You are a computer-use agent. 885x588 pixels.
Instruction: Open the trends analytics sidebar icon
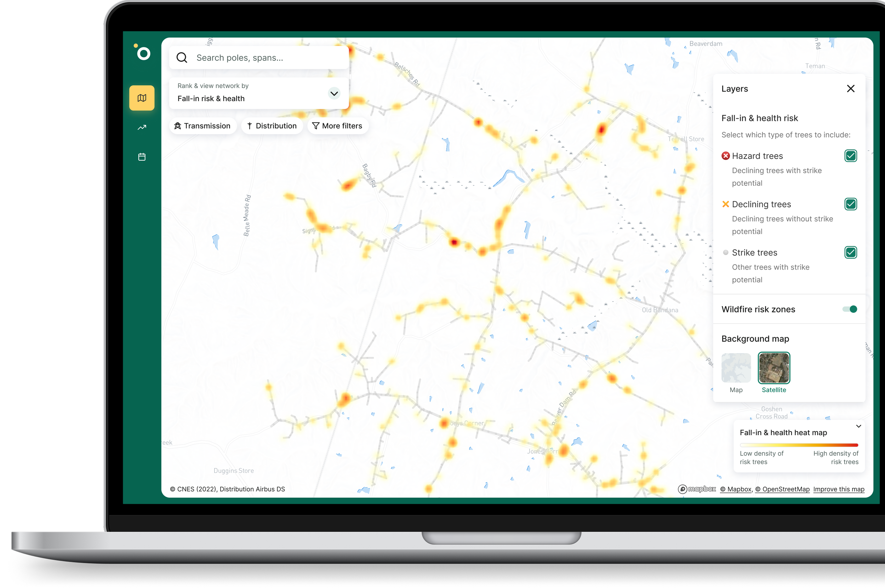[x=142, y=127]
